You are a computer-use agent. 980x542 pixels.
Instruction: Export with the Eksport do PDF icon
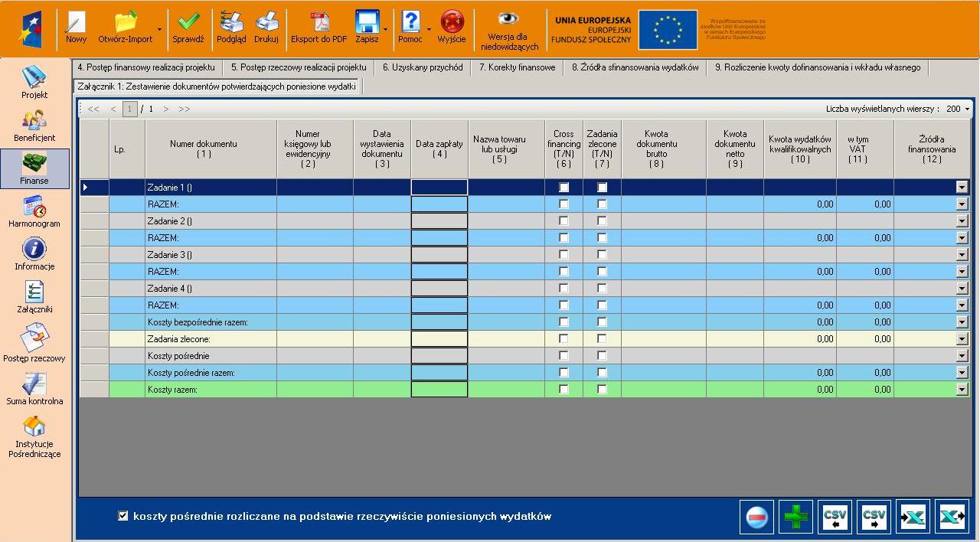[318, 22]
